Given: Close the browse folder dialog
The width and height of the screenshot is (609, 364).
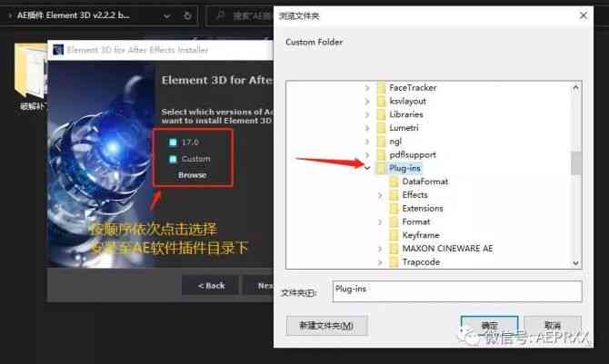Looking at the screenshot, I should 583,15.
